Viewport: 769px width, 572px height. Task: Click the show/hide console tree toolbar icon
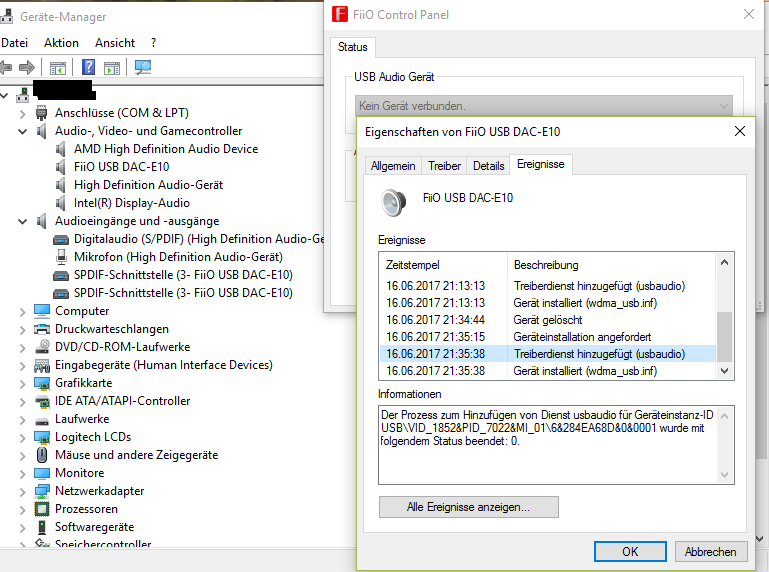57,68
